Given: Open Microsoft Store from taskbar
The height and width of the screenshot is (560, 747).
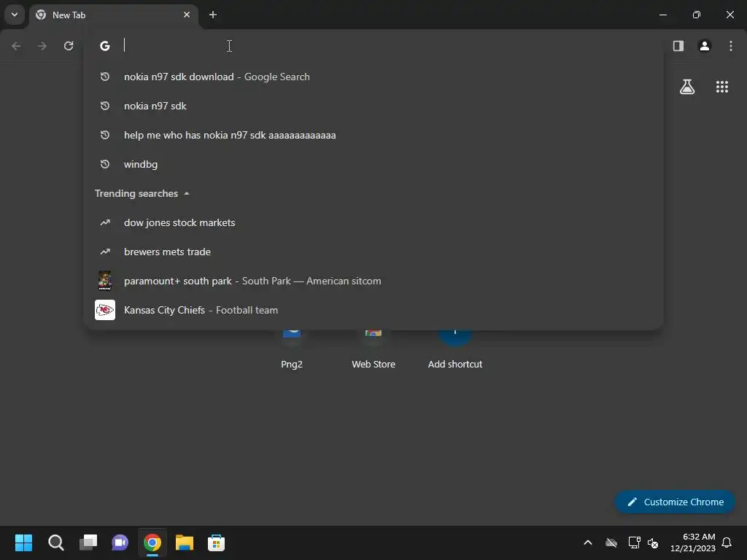Looking at the screenshot, I should coord(216,542).
